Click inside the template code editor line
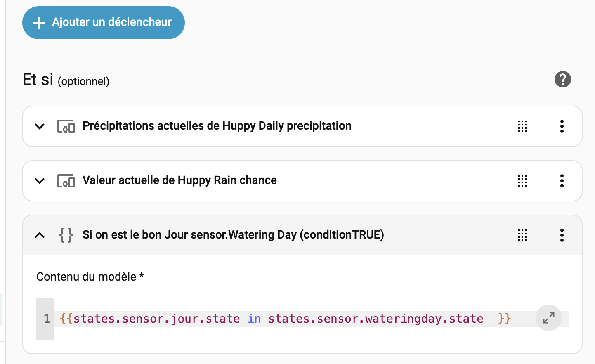 (289, 319)
